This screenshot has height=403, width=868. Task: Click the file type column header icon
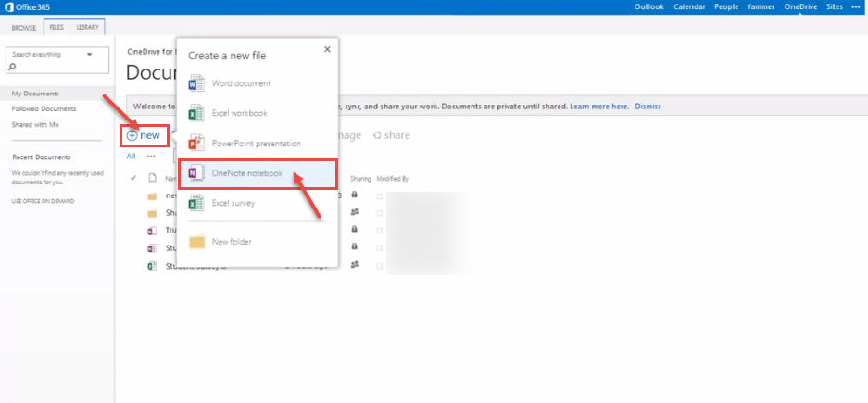[x=152, y=178]
